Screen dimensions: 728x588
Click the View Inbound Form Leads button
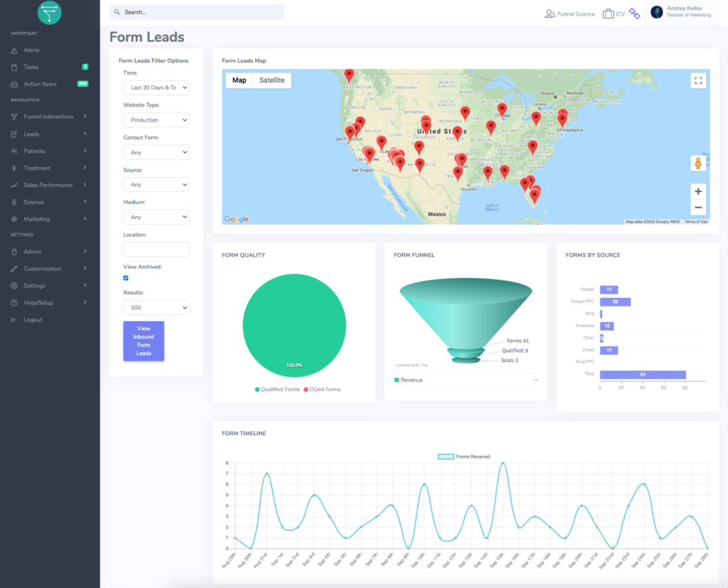point(144,341)
